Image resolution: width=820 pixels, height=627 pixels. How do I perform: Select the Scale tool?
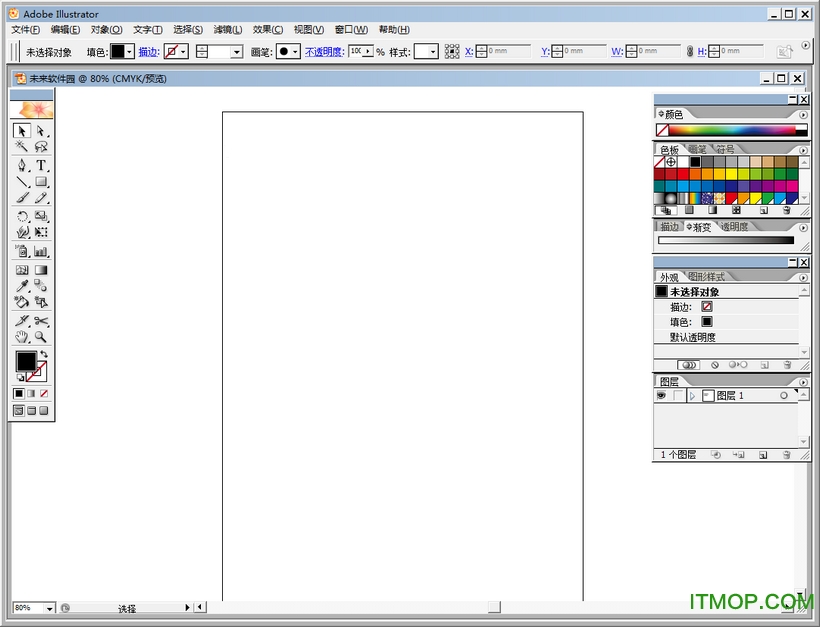(41, 216)
